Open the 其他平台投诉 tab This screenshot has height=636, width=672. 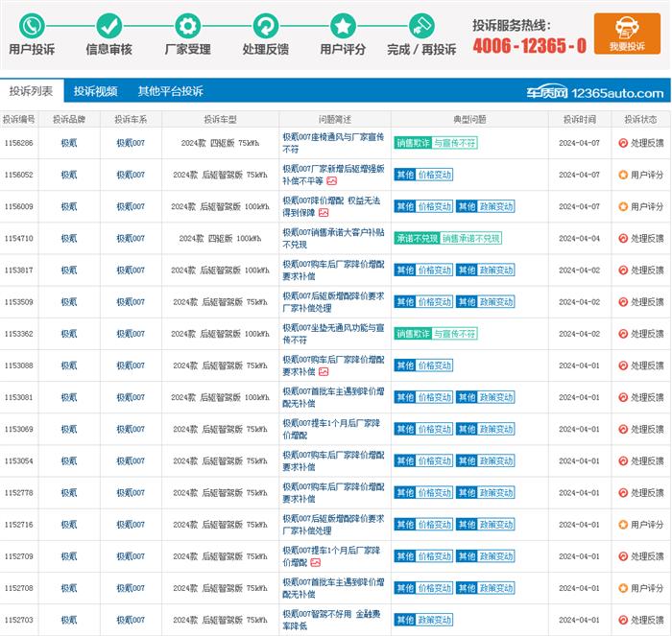tap(171, 91)
